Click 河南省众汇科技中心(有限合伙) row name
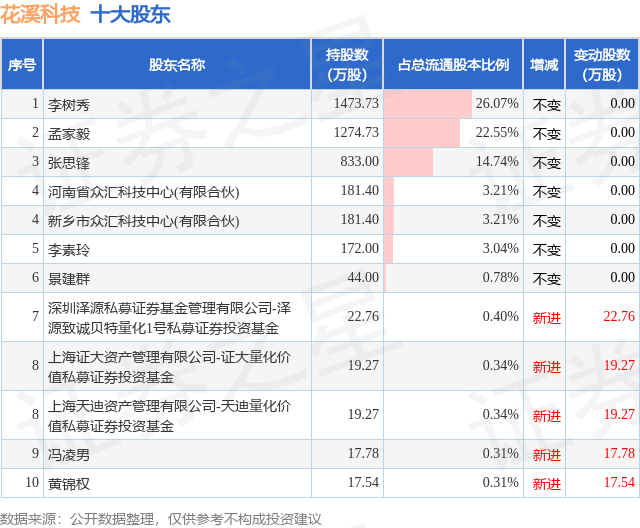Image resolution: width=640 pixels, height=528 pixels. 143,192
